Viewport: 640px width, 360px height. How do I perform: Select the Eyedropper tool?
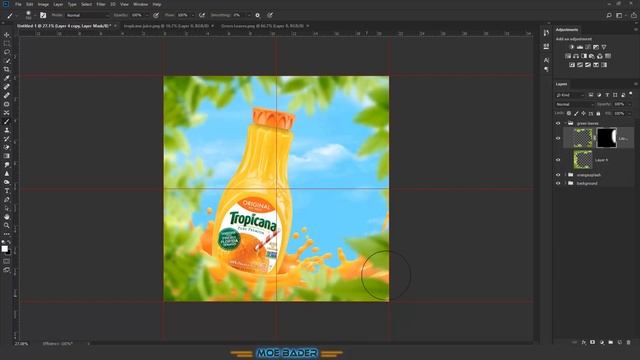pyautogui.click(x=7, y=78)
